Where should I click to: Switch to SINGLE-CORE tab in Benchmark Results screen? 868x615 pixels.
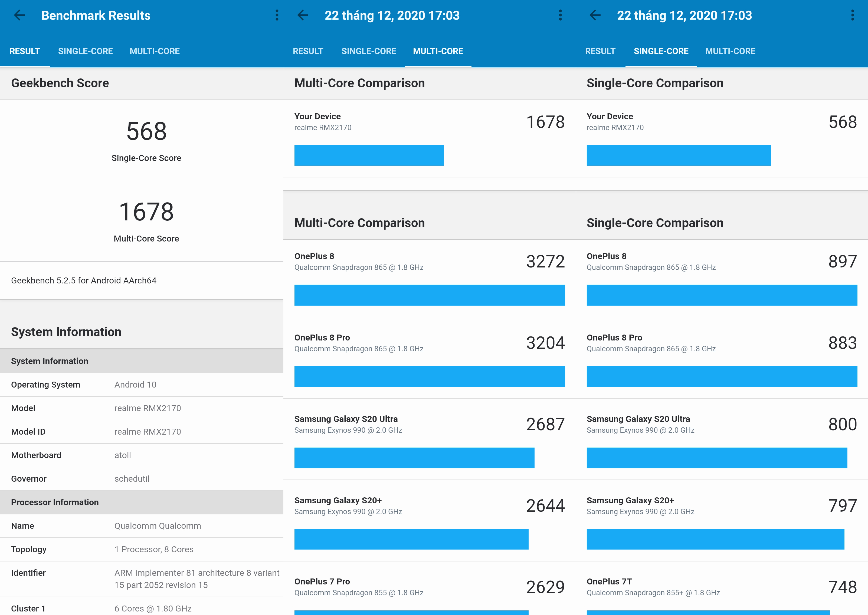[x=86, y=51]
